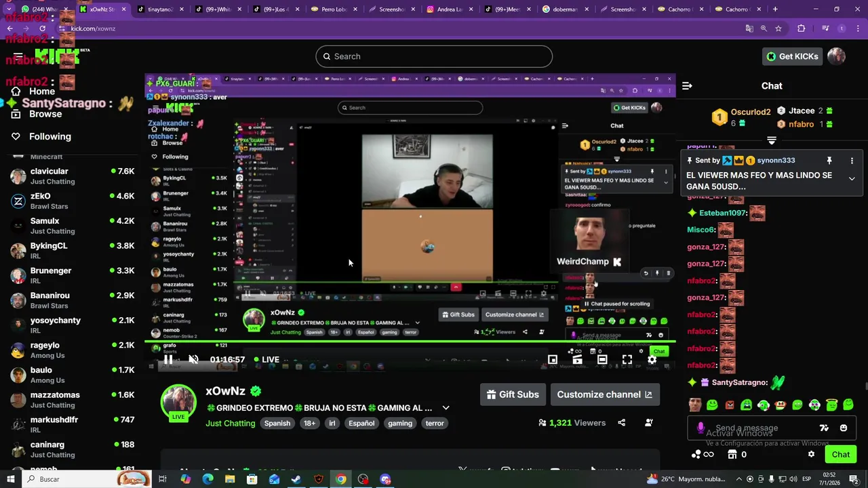Click the Gift Subs button
The height and width of the screenshot is (488, 868).
click(513, 394)
